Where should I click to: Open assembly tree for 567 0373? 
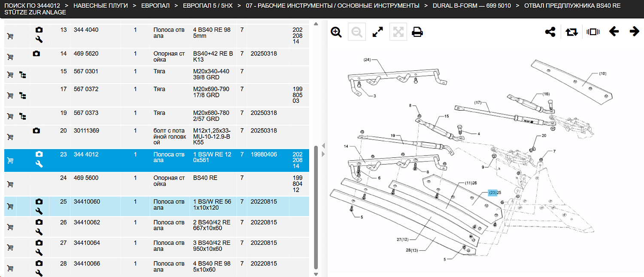point(23,116)
